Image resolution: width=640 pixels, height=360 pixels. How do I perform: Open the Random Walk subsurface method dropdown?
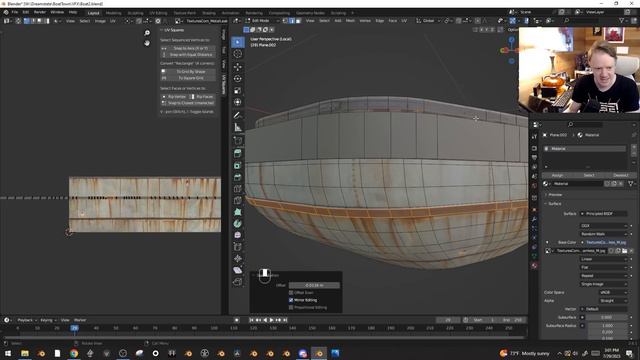(x=604, y=234)
